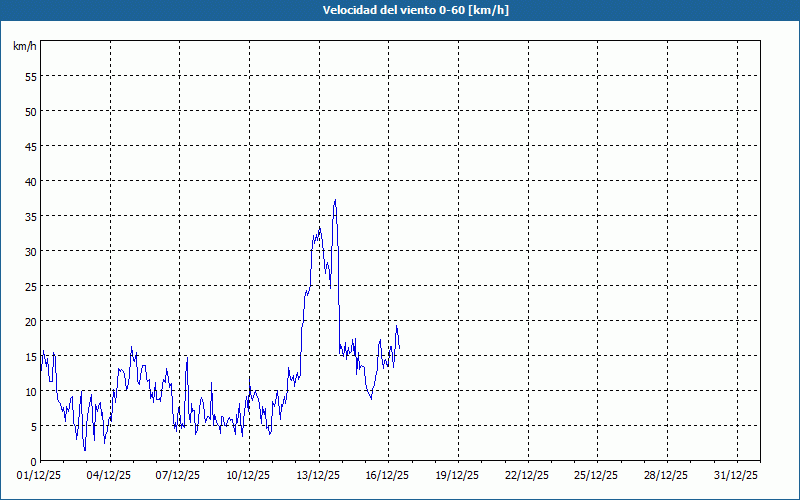Click the 25/12/25 date label
800x500 pixels.
point(597,475)
